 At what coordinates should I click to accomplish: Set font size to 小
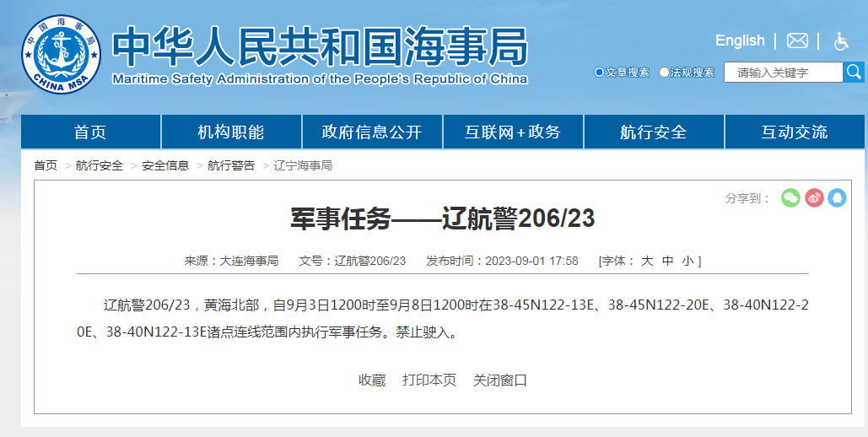click(x=688, y=261)
